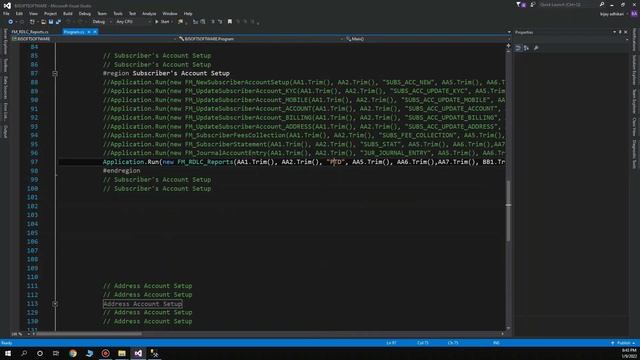Toggle auto-hide pin on the Properties panel
Screen dimensions: 640x360
(620, 32)
